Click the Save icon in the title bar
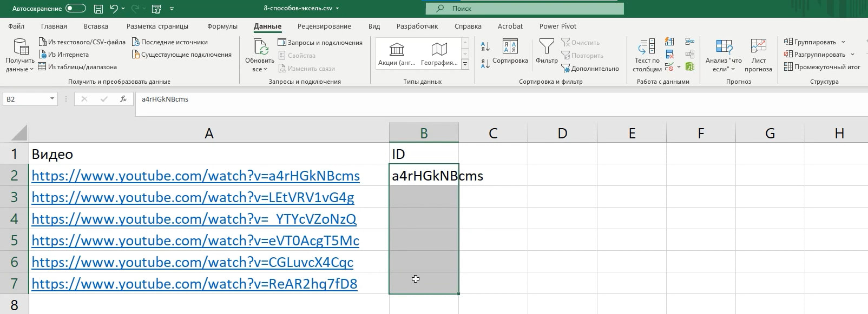This screenshot has height=314, width=868. click(x=98, y=9)
